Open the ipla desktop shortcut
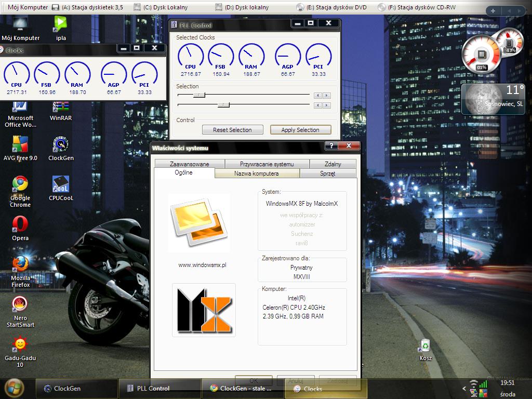Viewport: 532px width, 399px height. (x=61, y=29)
